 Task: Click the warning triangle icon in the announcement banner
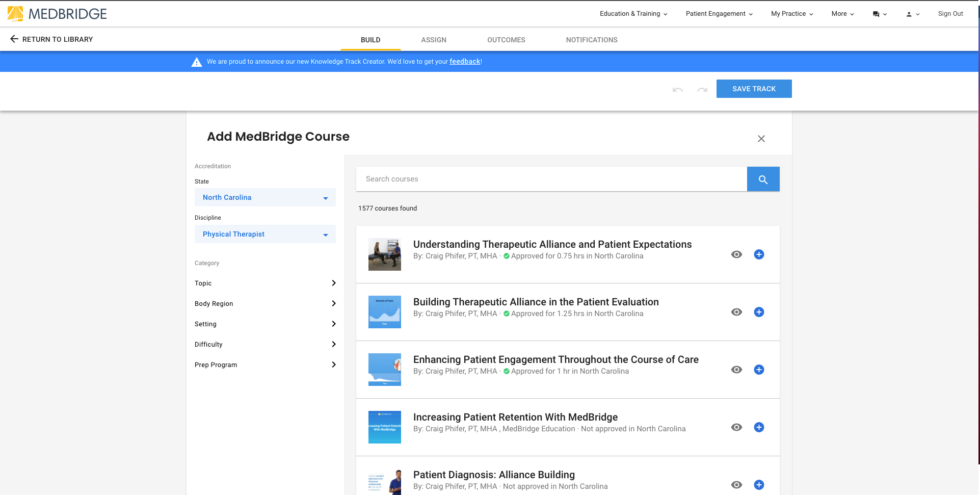197,62
